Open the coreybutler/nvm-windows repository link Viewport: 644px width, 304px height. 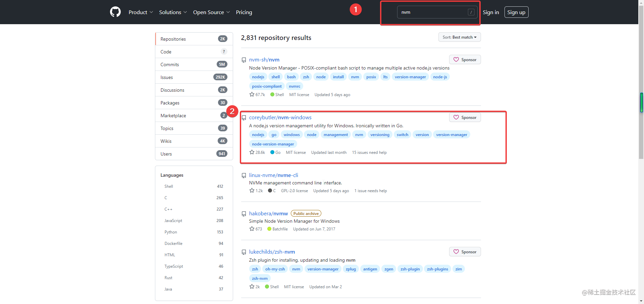pyautogui.click(x=280, y=118)
